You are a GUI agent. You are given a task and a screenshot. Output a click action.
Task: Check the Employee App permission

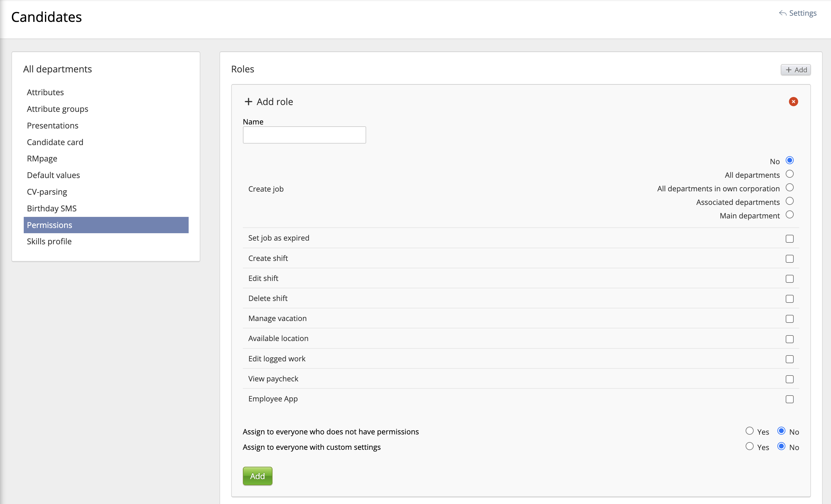[789, 399]
